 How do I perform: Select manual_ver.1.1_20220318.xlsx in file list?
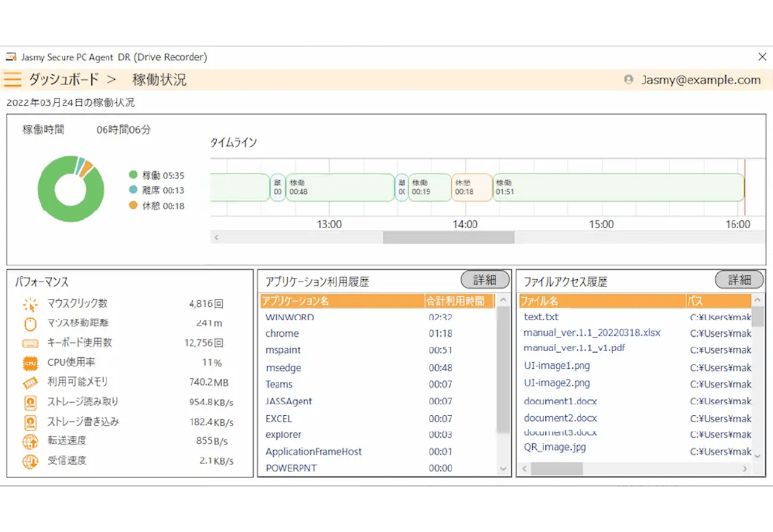coord(592,333)
